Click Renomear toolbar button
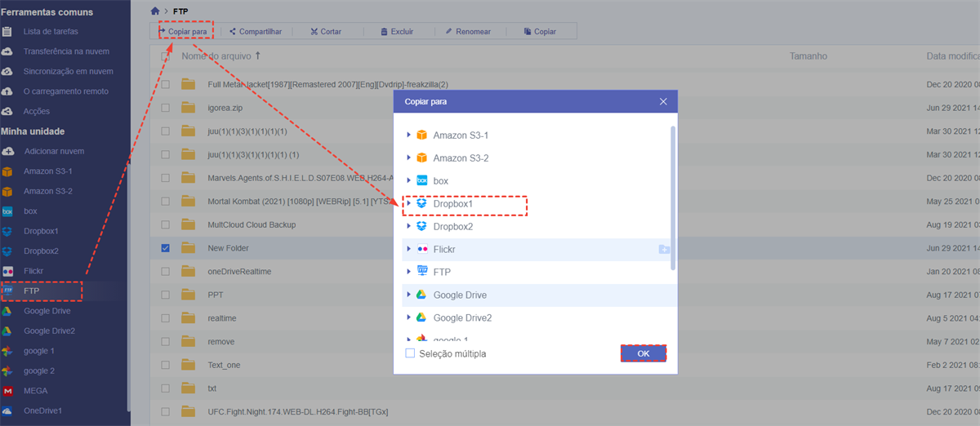Screen dimensions: 980x426 (x=468, y=31)
